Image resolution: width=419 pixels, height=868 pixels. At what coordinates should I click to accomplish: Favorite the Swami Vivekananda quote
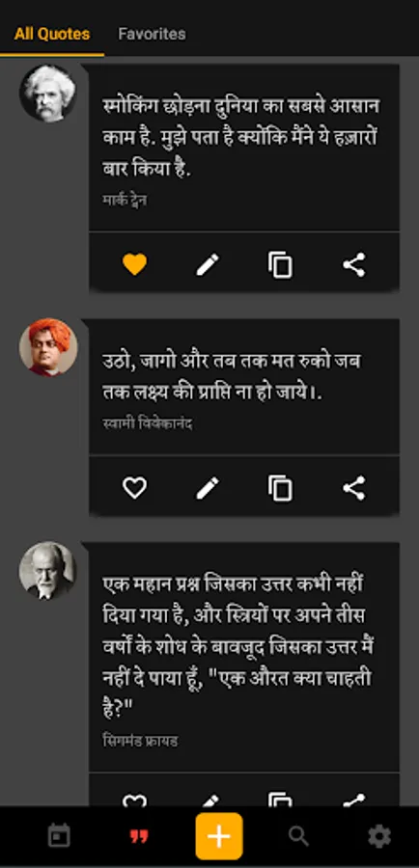(x=135, y=488)
